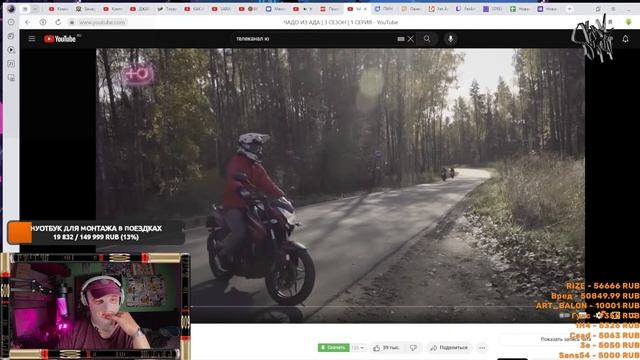
Task: Open player settings gear
Action: [599, 315]
